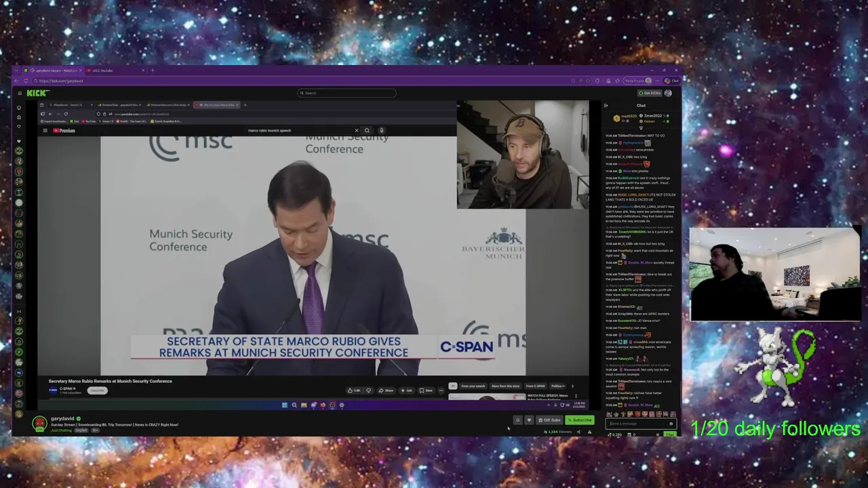Click the YouTube Save button
The image size is (868, 488).
(426, 390)
